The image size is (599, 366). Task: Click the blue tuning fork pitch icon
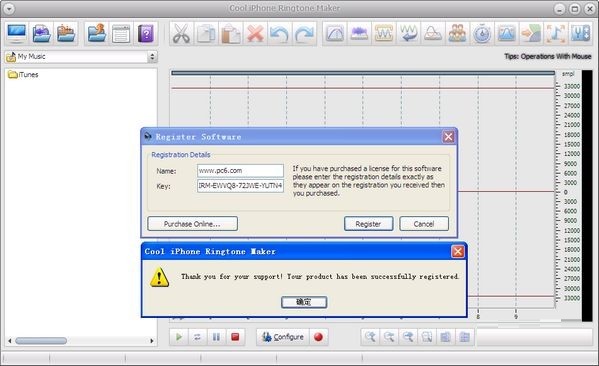point(580,34)
